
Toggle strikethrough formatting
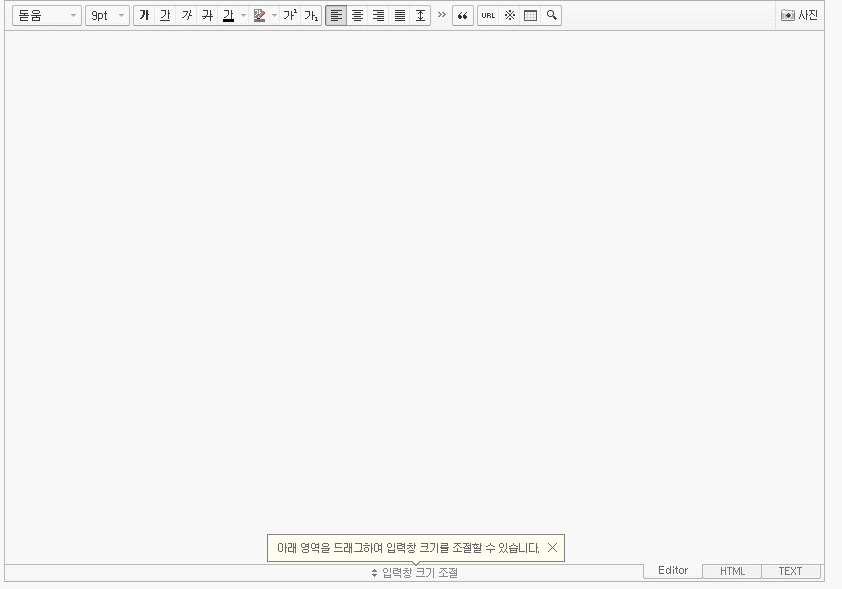pos(206,15)
